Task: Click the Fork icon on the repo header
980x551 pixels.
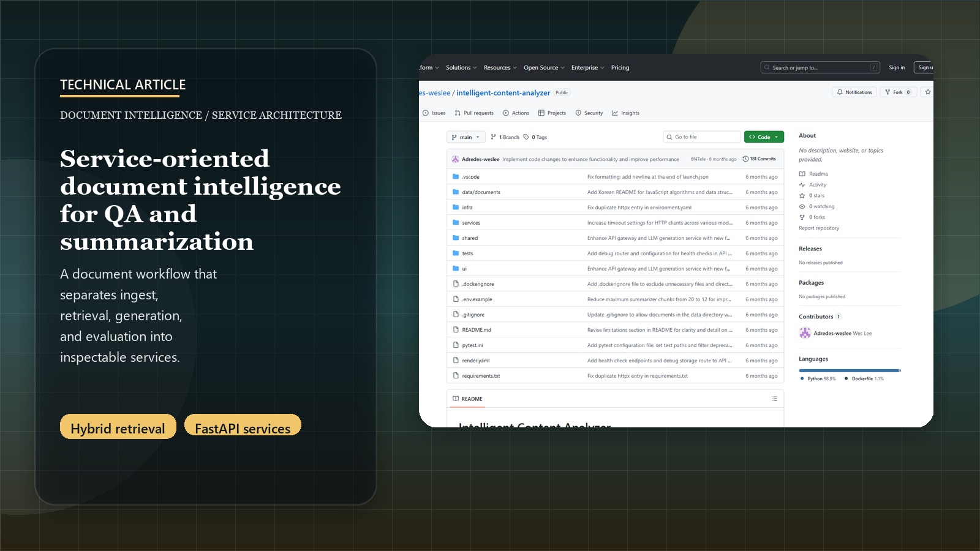Action: pyautogui.click(x=888, y=92)
